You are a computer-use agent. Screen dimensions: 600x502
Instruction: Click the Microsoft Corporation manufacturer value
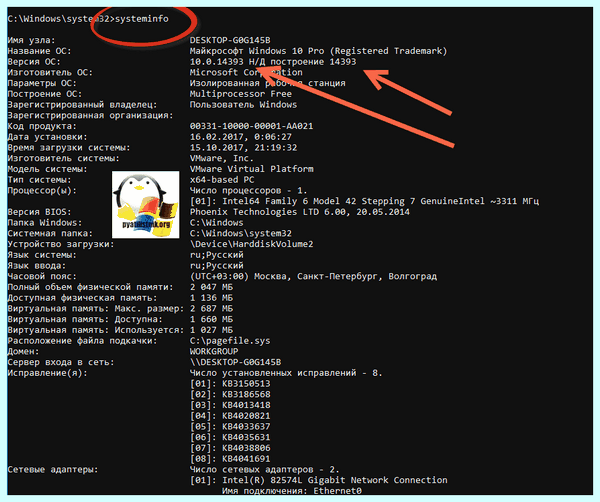246,72
